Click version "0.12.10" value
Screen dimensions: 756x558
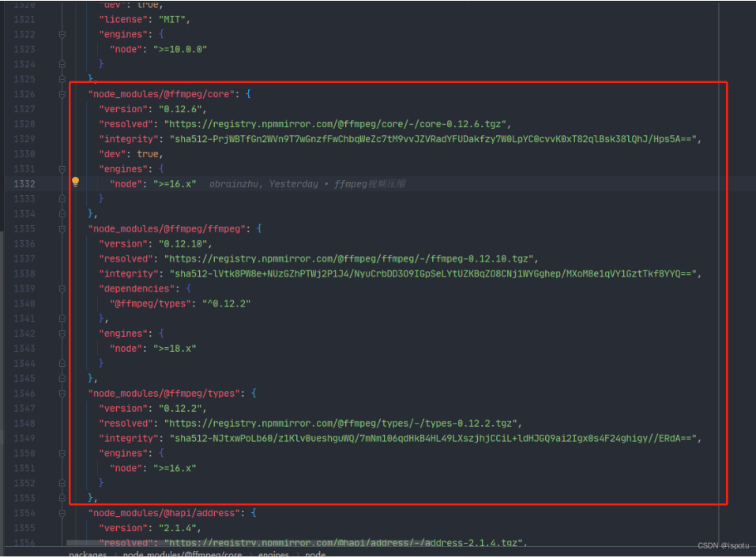(183, 243)
